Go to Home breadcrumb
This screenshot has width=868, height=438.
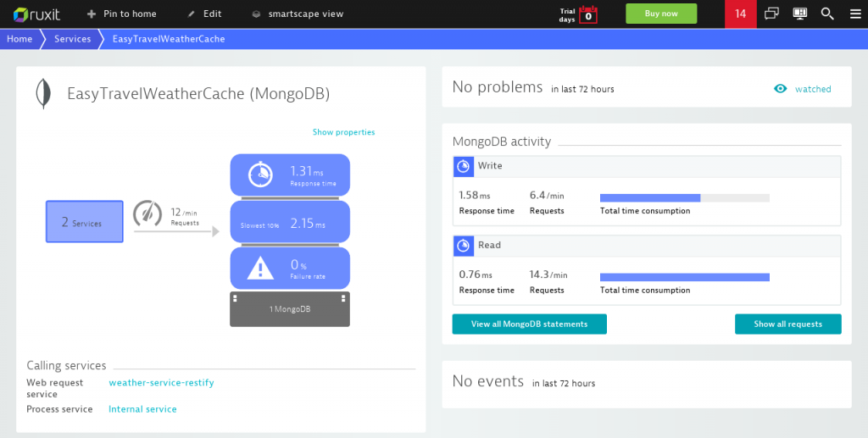click(x=19, y=39)
